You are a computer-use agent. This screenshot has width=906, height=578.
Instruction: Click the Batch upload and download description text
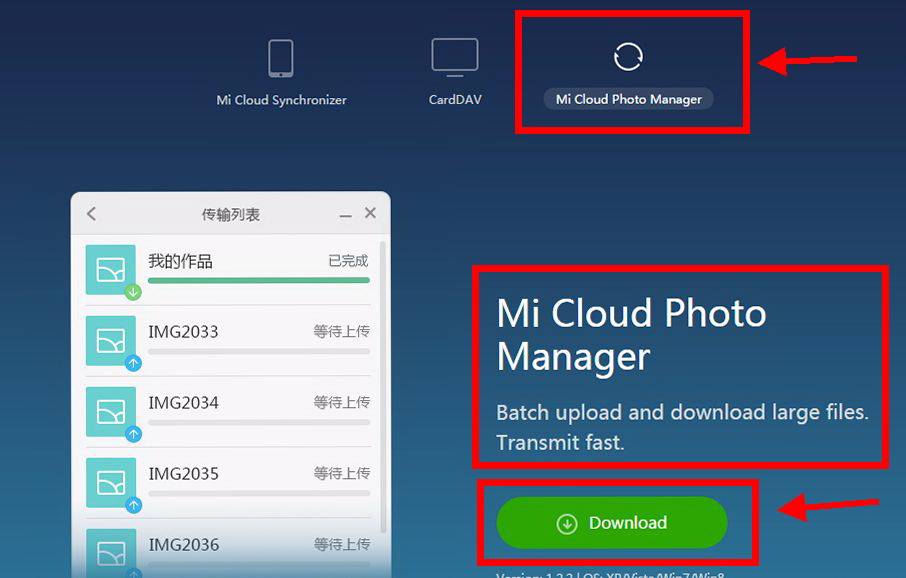coord(682,427)
